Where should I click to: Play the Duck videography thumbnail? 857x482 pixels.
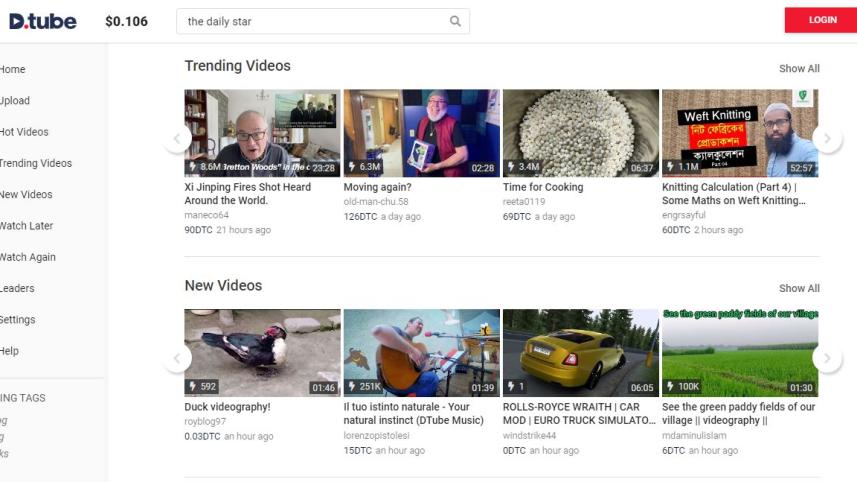click(x=262, y=352)
